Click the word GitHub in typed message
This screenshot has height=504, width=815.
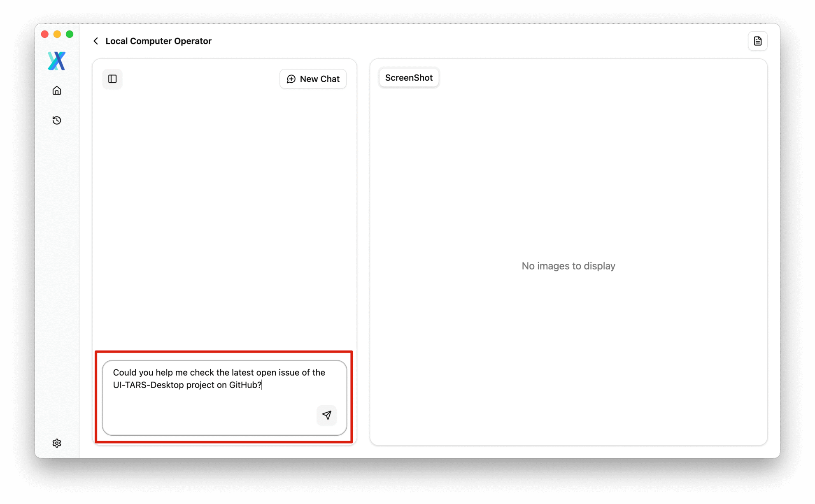tap(243, 385)
